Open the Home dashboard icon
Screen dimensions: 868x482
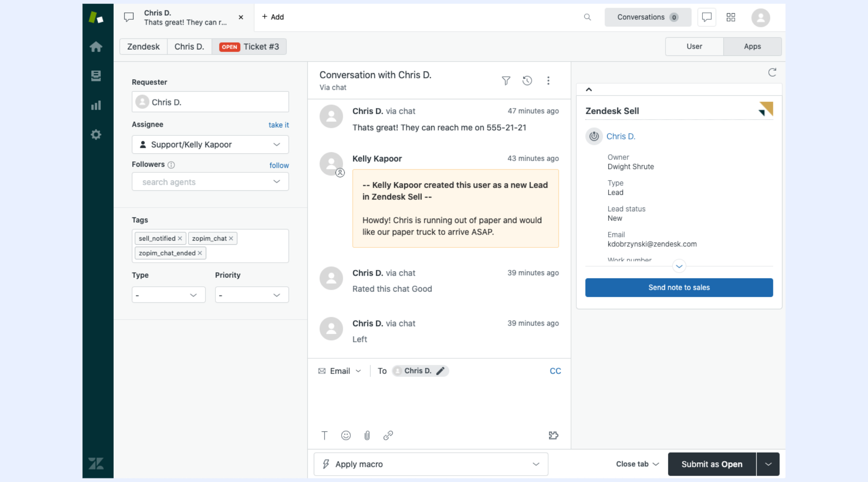pos(96,47)
